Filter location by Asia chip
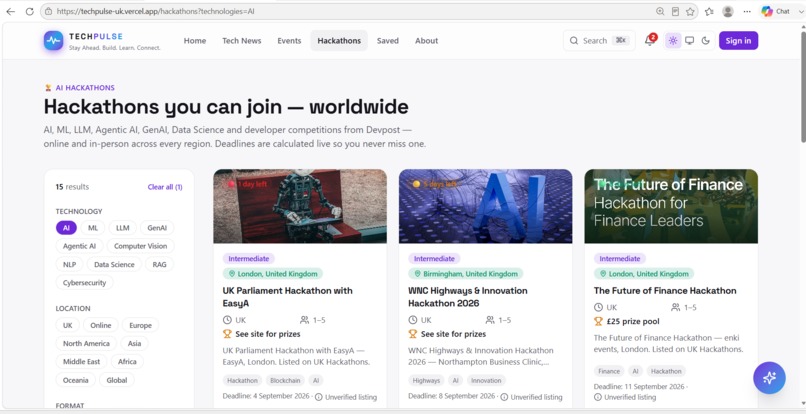The image size is (806, 414). pyautogui.click(x=135, y=344)
